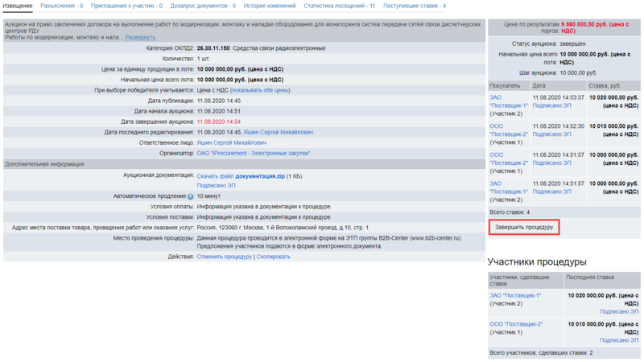The height and width of the screenshot is (362, 644).
Task: Open ЗАО Поставщик-1 from the 14:53:37 bid
Action: (508, 101)
